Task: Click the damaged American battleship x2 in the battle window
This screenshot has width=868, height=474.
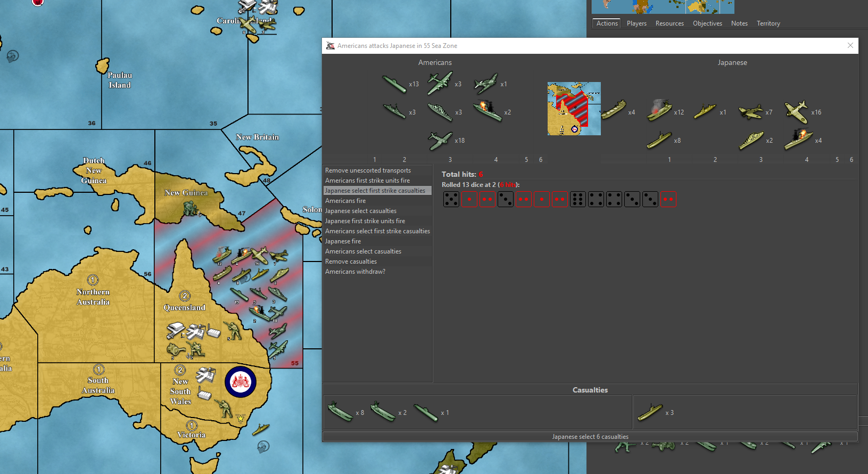Action: click(487, 111)
